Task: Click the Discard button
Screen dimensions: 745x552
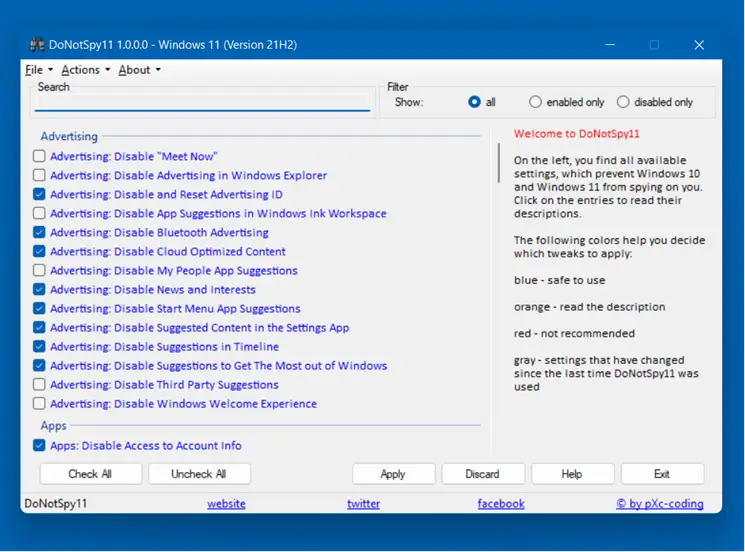Action: pos(483,474)
